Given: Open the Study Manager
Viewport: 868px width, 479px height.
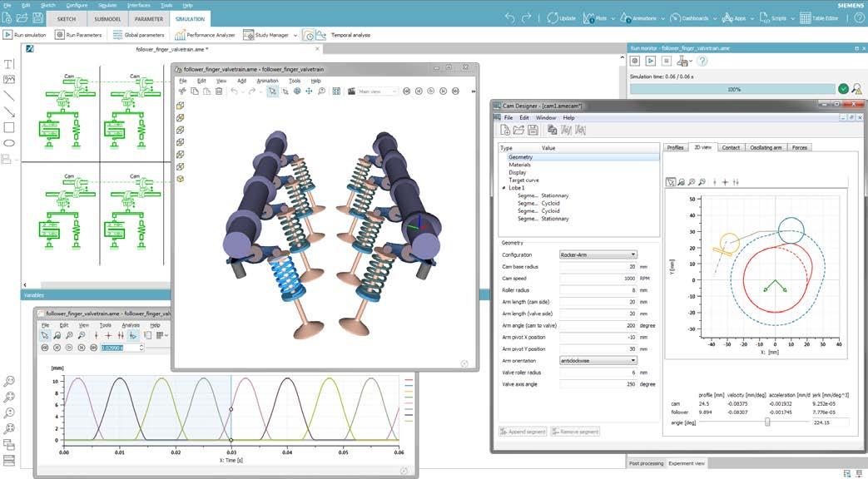Looking at the screenshot, I should point(266,35).
